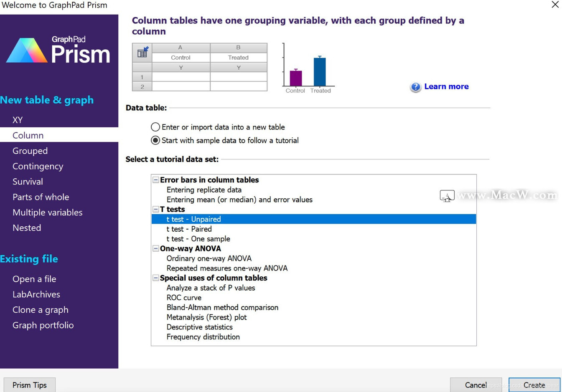The width and height of the screenshot is (562, 392).
Task: Click the Error bars in column tables heading
Action: pyautogui.click(x=209, y=180)
